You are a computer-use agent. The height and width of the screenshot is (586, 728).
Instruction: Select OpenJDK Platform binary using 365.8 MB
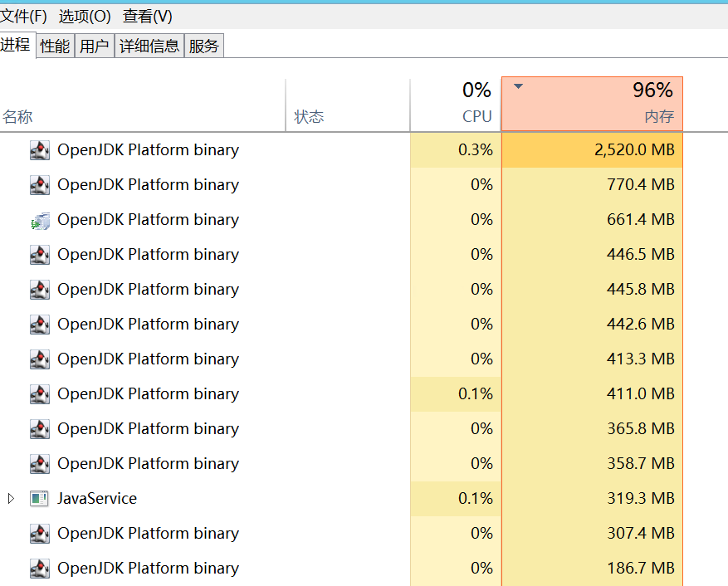[x=148, y=428]
